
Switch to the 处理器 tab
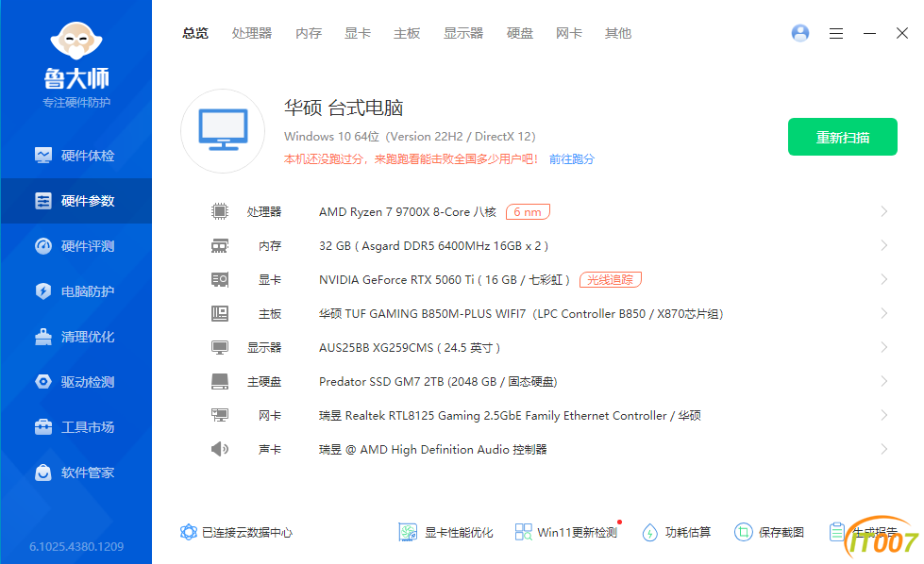point(252,33)
